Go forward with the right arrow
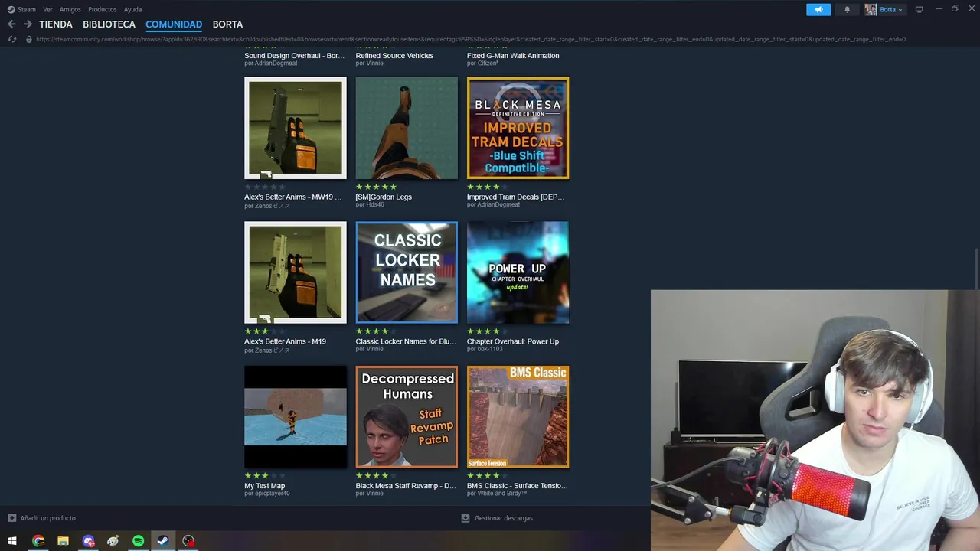Viewport: 980px width, 551px height. click(28, 24)
